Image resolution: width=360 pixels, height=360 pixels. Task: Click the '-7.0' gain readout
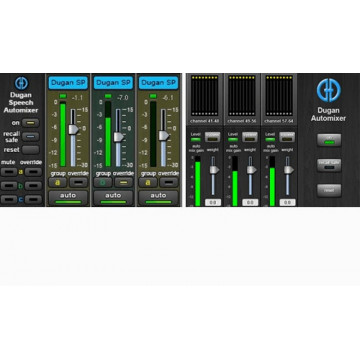tap(123, 97)
